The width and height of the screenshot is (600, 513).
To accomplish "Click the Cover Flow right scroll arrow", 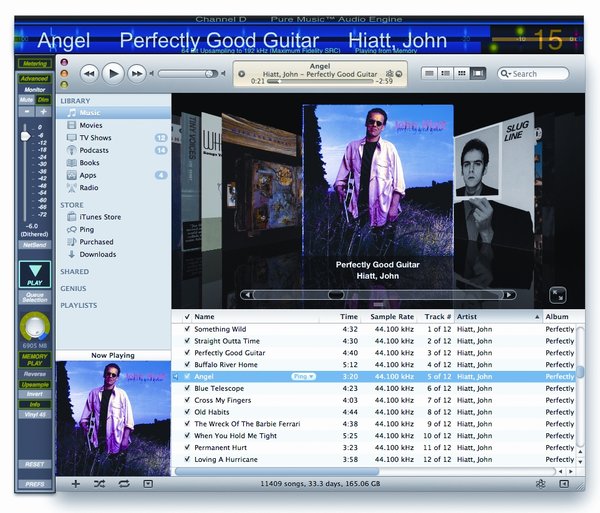I will pyautogui.click(x=509, y=295).
